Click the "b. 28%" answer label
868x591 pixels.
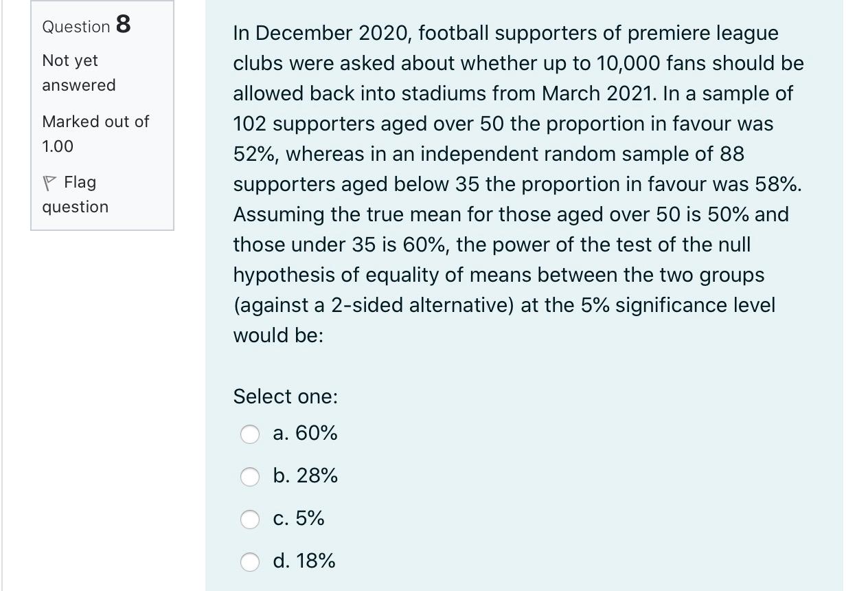(305, 476)
